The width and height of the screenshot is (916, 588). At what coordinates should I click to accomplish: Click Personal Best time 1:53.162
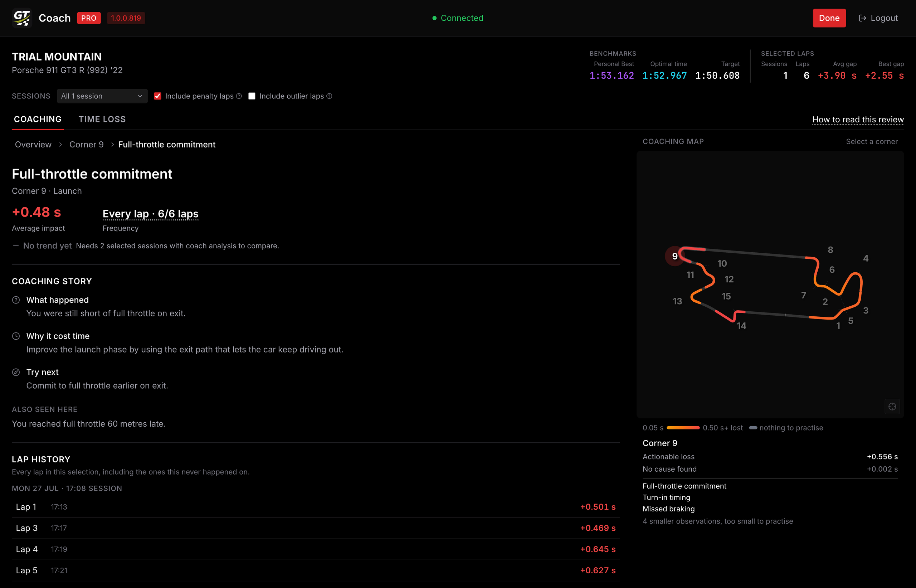pos(612,76)
